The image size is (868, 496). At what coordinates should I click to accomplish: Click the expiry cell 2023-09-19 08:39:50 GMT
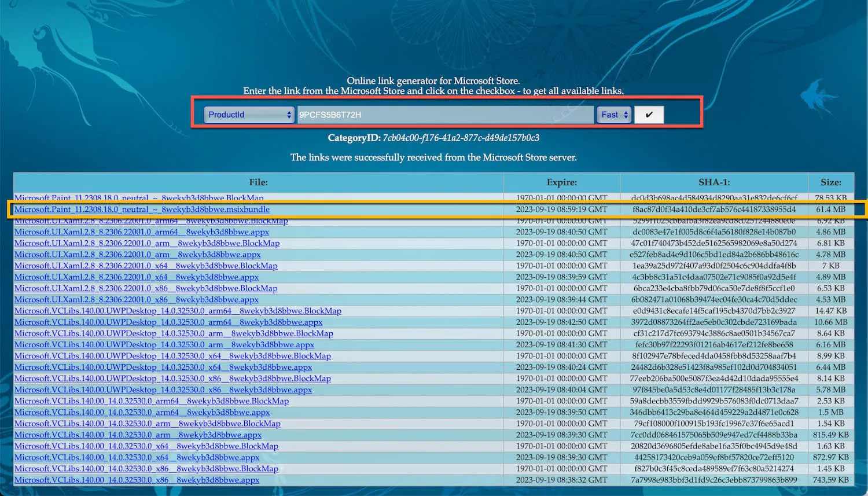pyautogui.click(x=562, y=413)
